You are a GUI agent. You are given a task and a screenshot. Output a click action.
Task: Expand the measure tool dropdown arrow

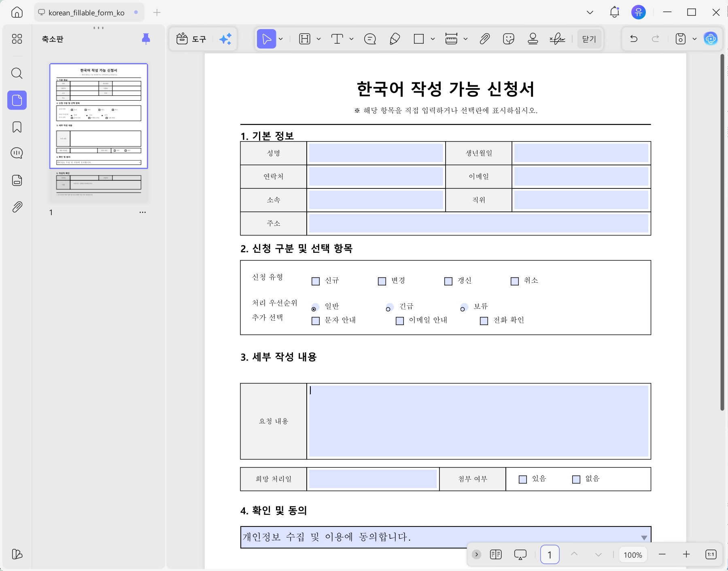pos(465,39)
